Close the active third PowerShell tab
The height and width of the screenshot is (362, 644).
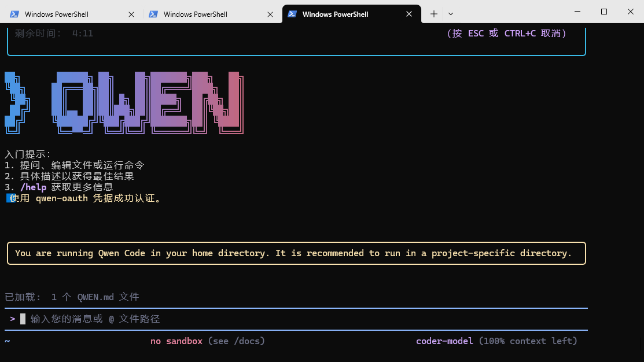[x=410, y=14]
